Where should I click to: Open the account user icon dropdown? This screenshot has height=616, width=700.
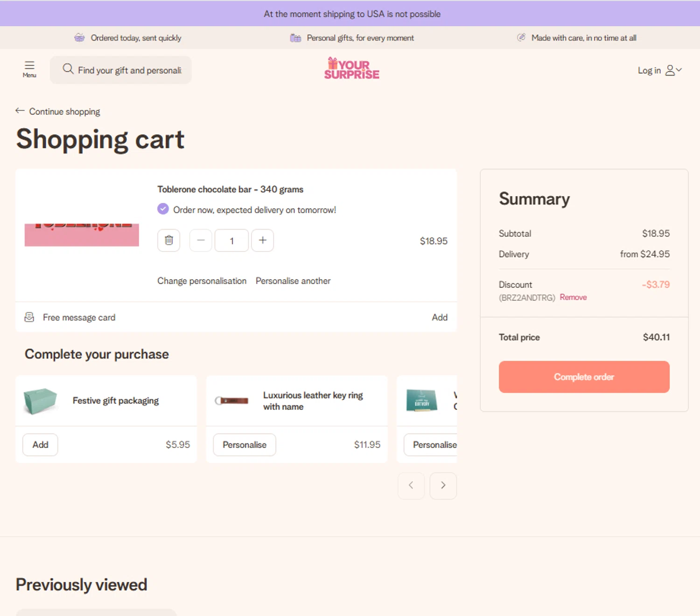tap(673, 70)
